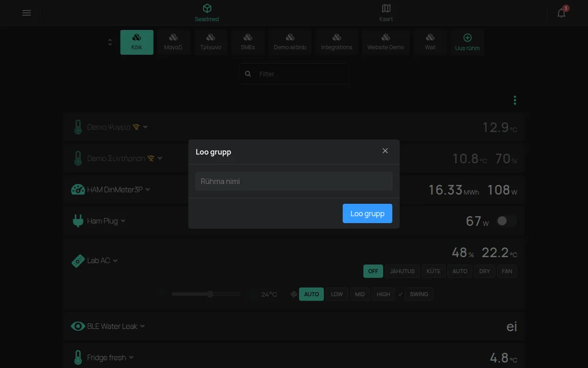This screenshot has width=588, height=368.
Task: Select the Demo airbnb group tab
Action: [290, 42]
